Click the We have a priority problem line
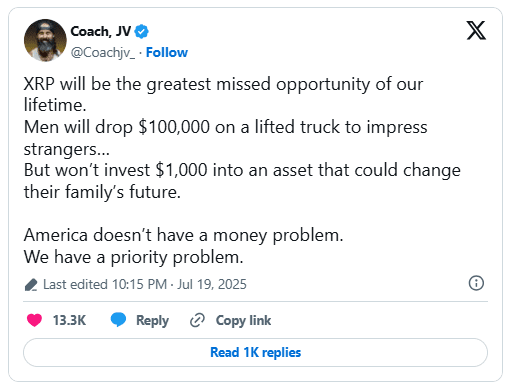 (x=133, y=257)
